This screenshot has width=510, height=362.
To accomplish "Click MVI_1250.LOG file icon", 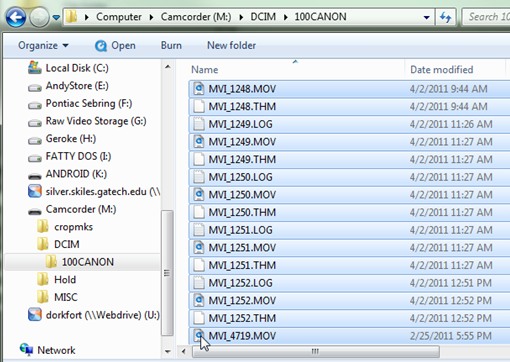I will (x=199, y=177).
